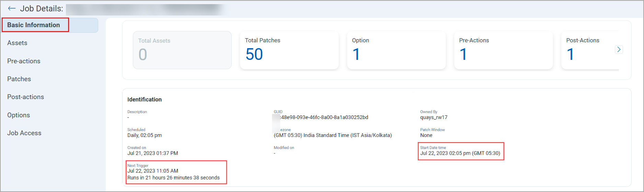Open the Patches sidebar item
The image size is (644, 192).
[19, 79]
